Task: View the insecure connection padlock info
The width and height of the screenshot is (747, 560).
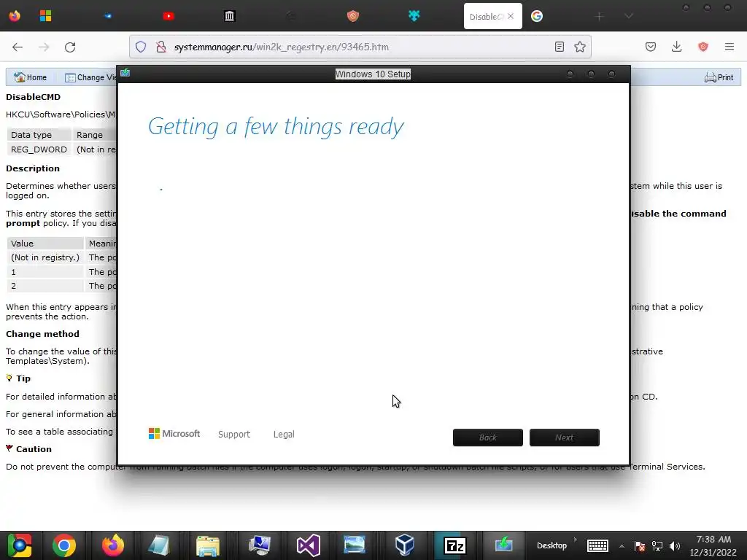Action: [x=161, y=47]
